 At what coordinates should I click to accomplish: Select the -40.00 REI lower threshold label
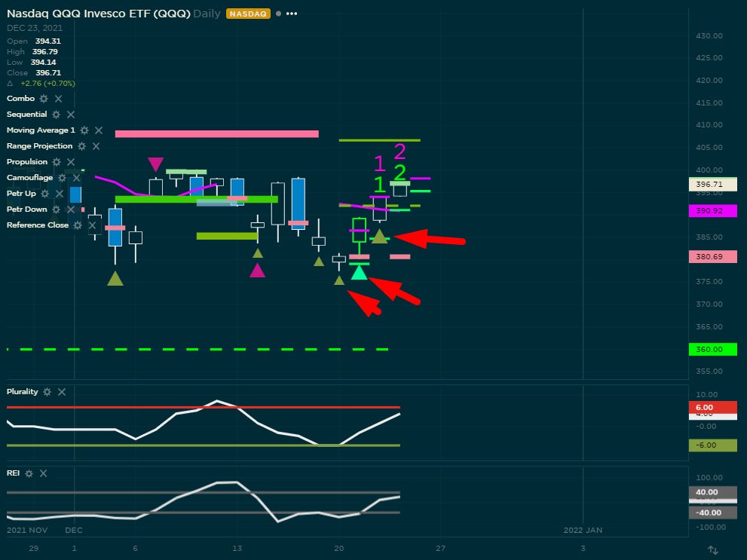pos(712,513)
